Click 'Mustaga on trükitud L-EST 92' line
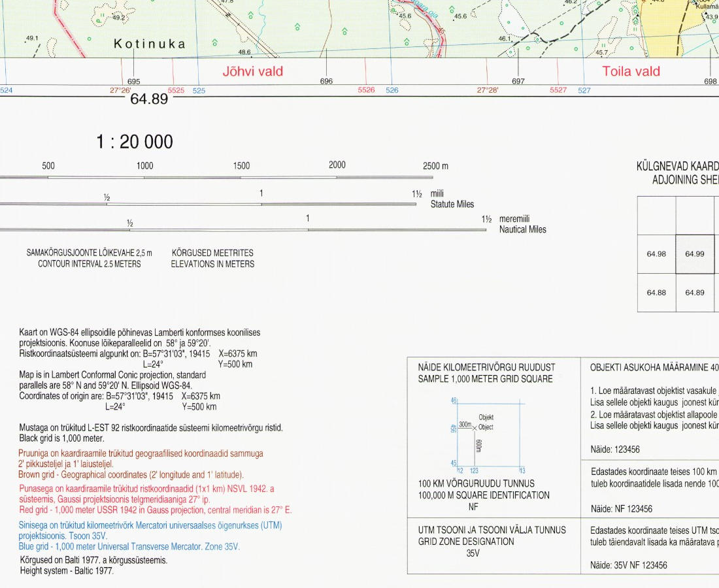The image size is (719, 588). (x=151, y=427)
